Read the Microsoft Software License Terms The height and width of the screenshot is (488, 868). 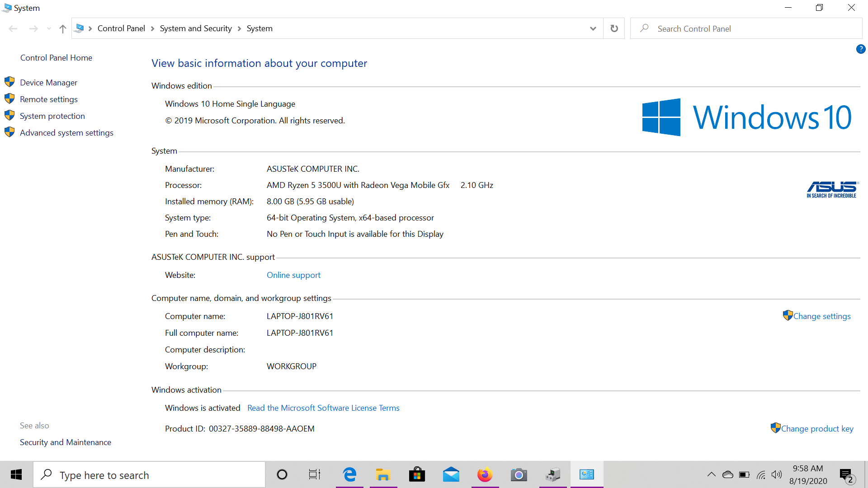pos(323,408)
